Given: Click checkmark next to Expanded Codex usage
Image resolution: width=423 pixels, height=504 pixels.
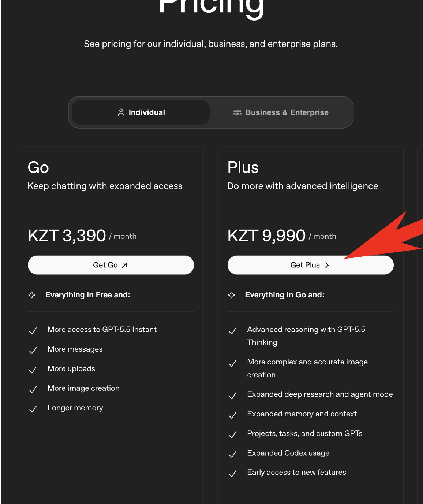Looking at the screenshot, I should pos(232,455).
